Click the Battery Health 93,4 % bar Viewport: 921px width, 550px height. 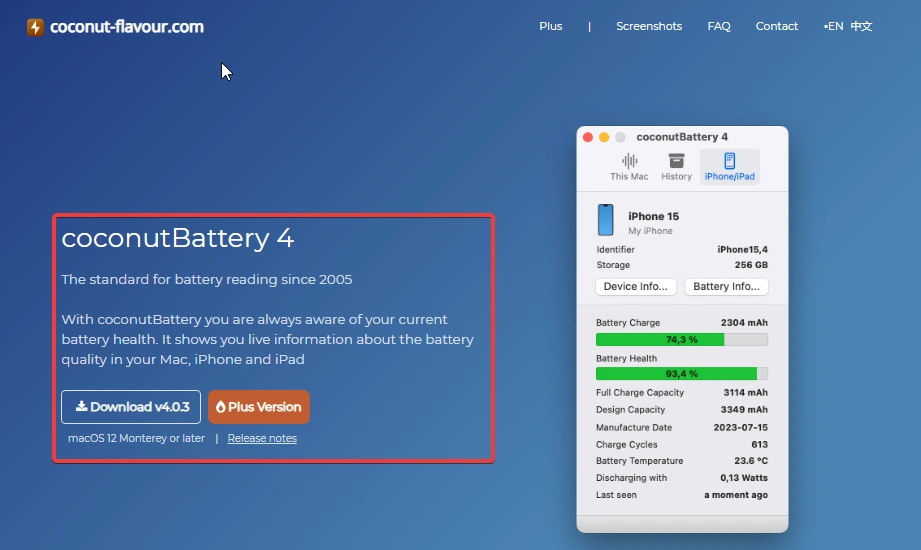681,374
